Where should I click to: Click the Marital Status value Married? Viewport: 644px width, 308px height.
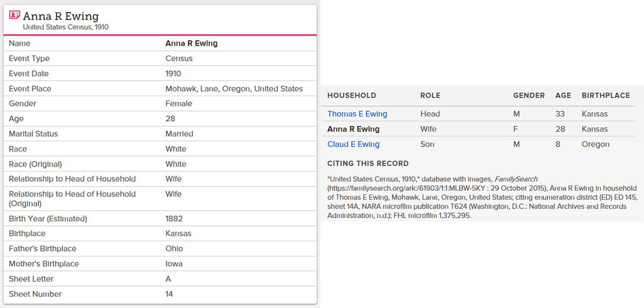click(179, 134)
